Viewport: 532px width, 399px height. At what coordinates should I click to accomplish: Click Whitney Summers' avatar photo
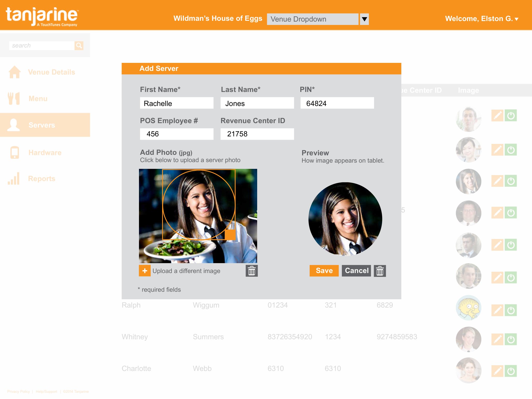(469, 339)
